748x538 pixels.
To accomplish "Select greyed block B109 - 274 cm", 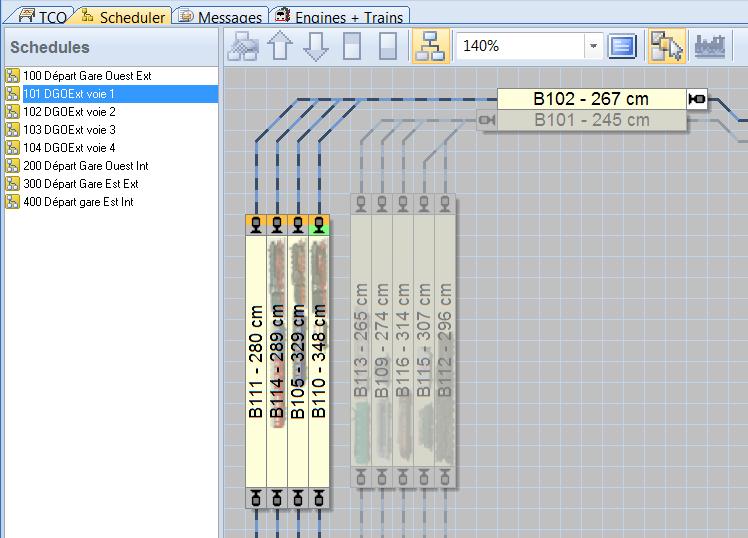I will 382,340.
